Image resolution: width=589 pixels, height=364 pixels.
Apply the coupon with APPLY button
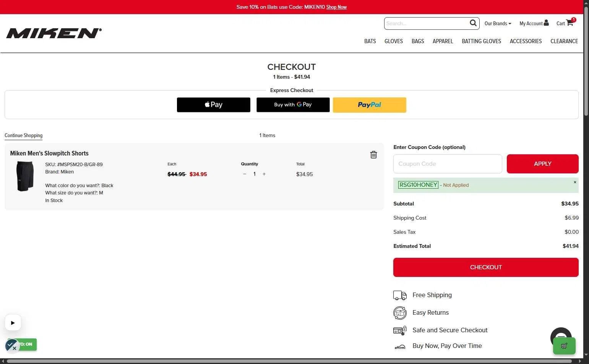543,164
